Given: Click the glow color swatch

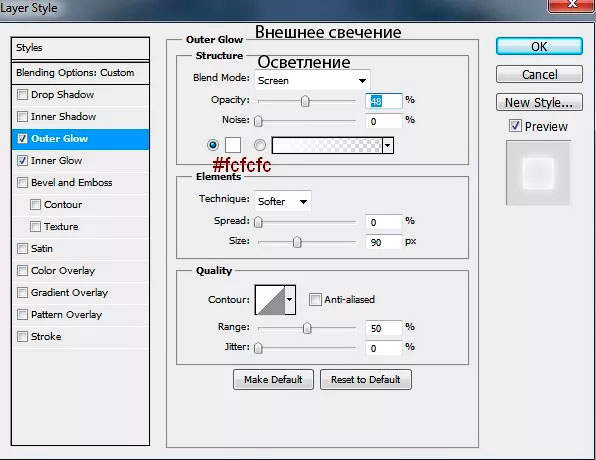Looking at the screenshot, I should [x=233, y=145].
